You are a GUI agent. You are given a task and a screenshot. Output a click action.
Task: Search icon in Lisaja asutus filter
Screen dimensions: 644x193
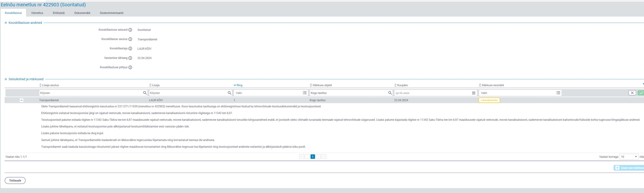point(145,93)
